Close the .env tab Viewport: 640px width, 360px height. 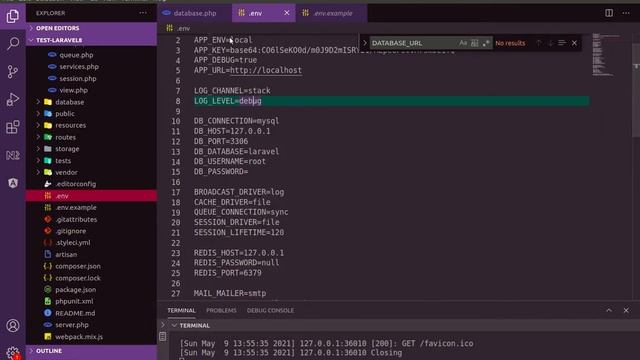pos(287,13)
